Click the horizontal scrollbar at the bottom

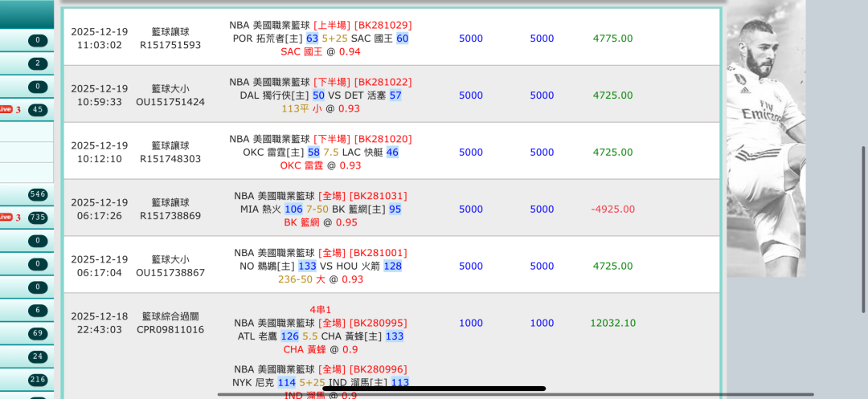(515, 394)
